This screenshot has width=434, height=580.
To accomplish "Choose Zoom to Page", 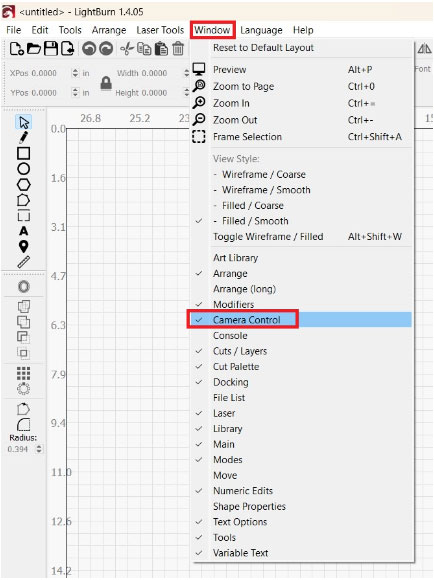I will click(300, 86).
